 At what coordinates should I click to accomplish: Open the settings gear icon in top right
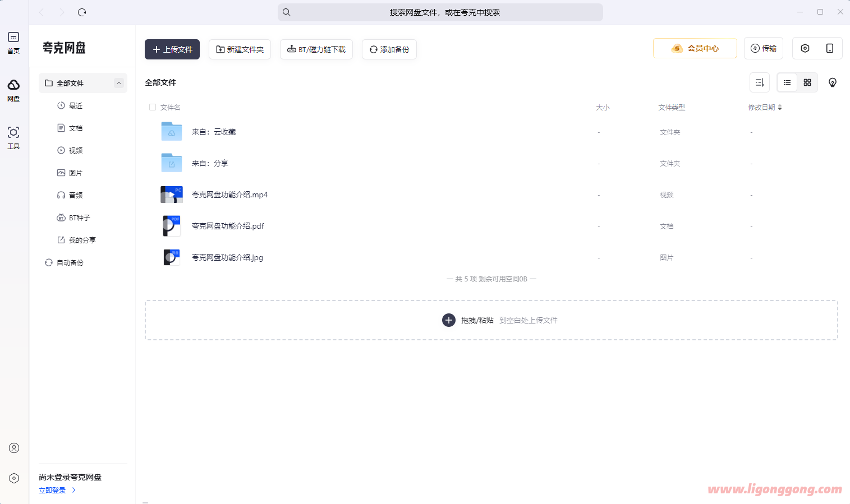coord(805,48)
